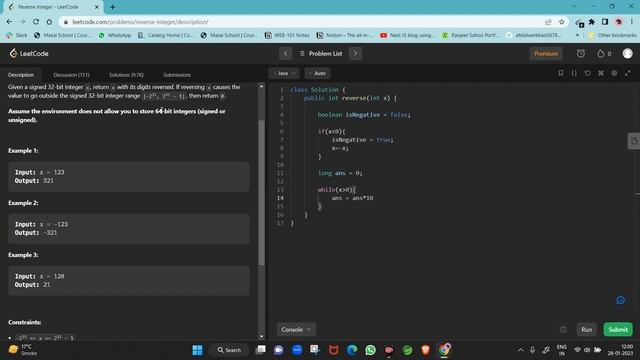The image size is (640, 360).
Task: Switch to the Solutions tab
Action: pos(126,75)
